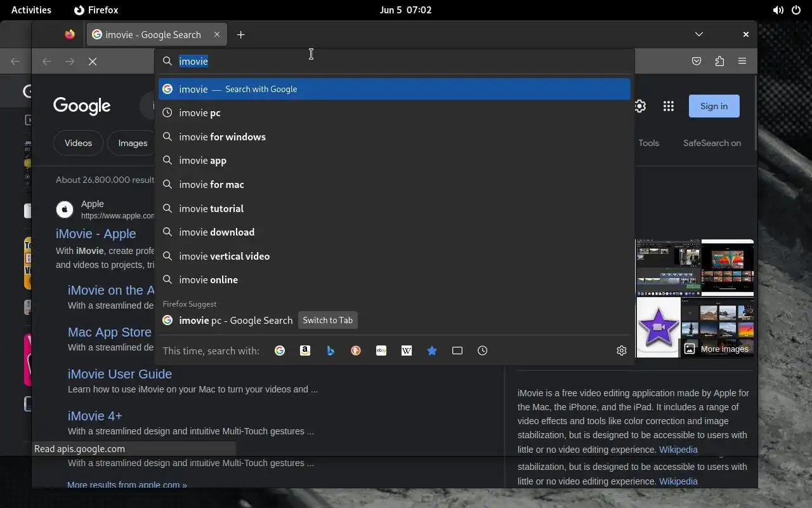Select 'imovie for windows' suggestion

point(395,137)
